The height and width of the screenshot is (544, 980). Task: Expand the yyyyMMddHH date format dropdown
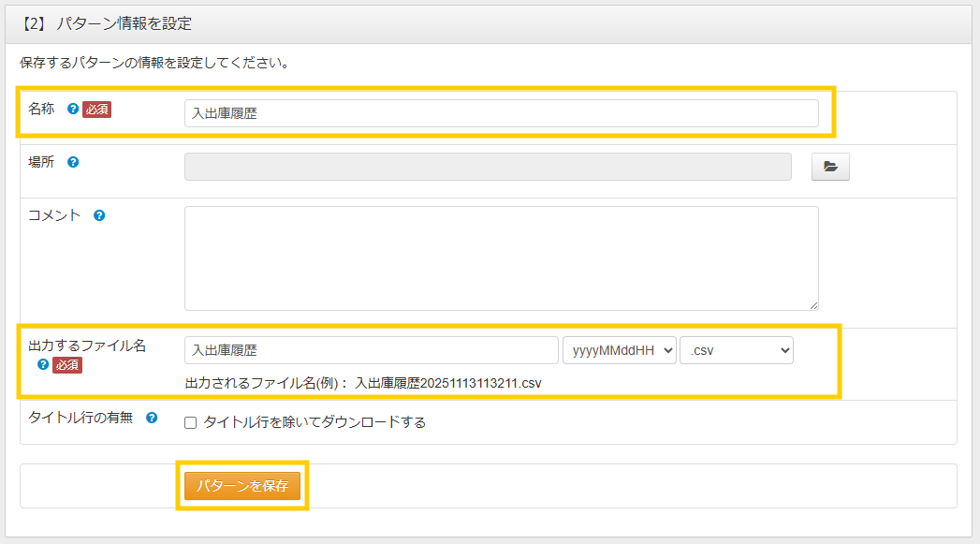click(x=619, y=350)
